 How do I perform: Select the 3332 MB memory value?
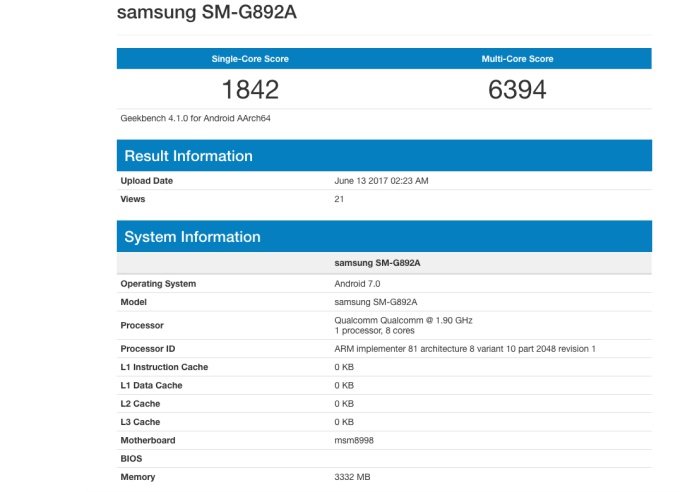(x=352, y=477)
